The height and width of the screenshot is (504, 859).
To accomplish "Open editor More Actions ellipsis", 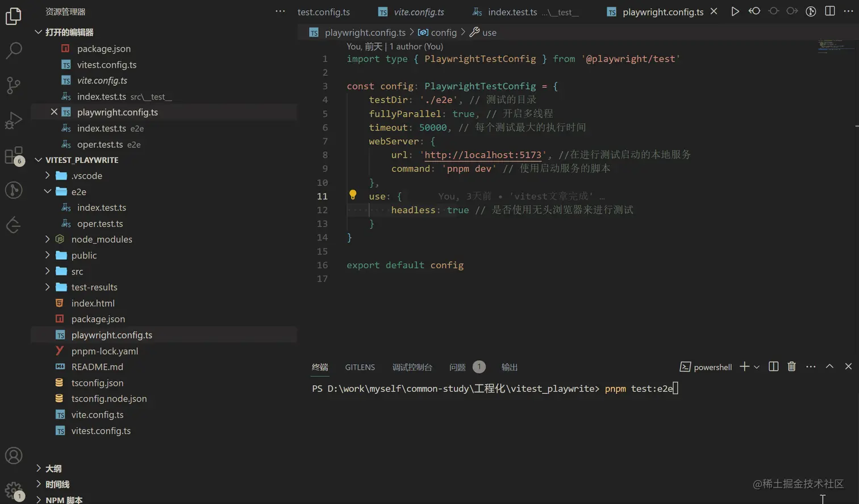I will pyautogui.click(x=849, y=11).
